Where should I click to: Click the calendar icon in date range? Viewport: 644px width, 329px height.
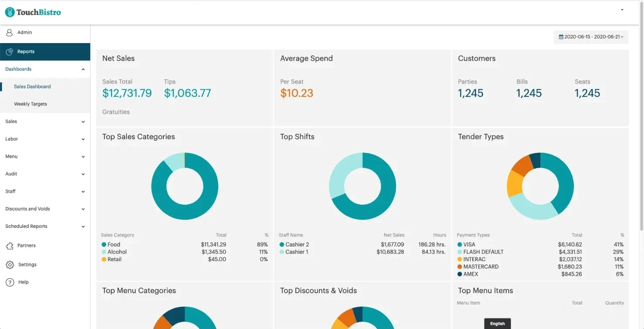(x=561, y=37)
